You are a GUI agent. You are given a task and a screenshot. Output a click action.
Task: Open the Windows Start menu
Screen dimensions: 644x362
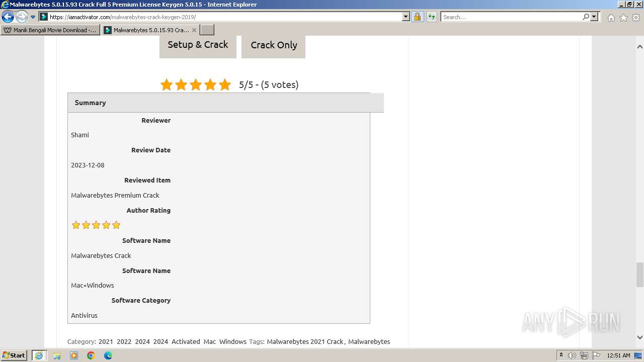click(x=14, y=355)
